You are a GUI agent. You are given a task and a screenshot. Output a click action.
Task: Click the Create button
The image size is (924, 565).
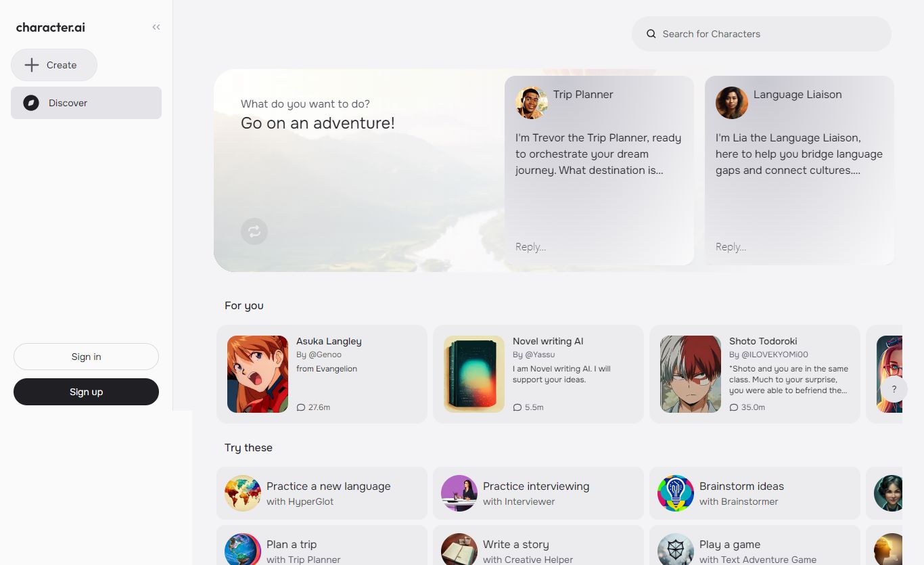[x=54, y=65]
